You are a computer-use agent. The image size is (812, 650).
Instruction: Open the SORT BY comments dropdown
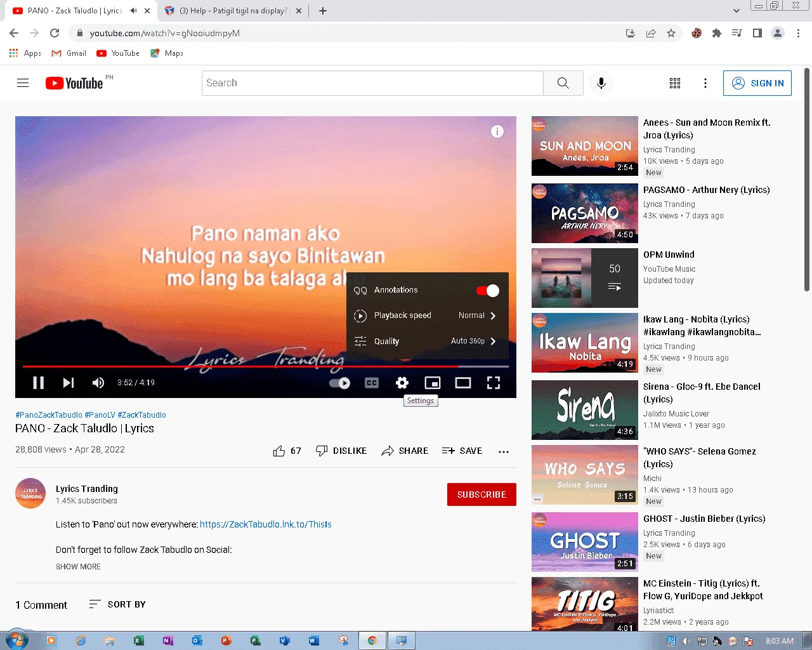pyautogui.click(x=117, y=604)
